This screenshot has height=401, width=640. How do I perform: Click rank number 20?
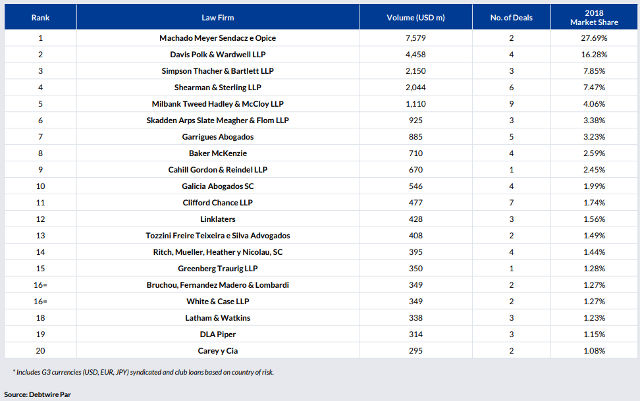(40, 351)
